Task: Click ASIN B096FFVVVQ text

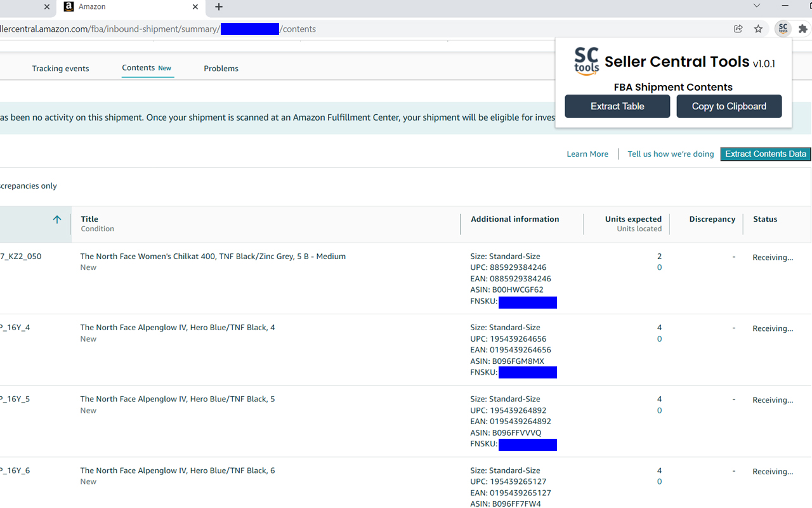Action: point(506,432)
